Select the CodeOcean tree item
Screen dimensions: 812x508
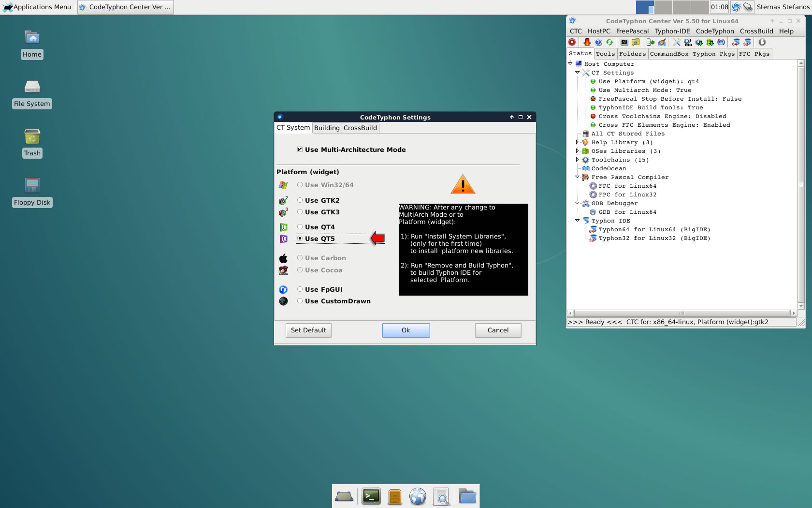609,168
